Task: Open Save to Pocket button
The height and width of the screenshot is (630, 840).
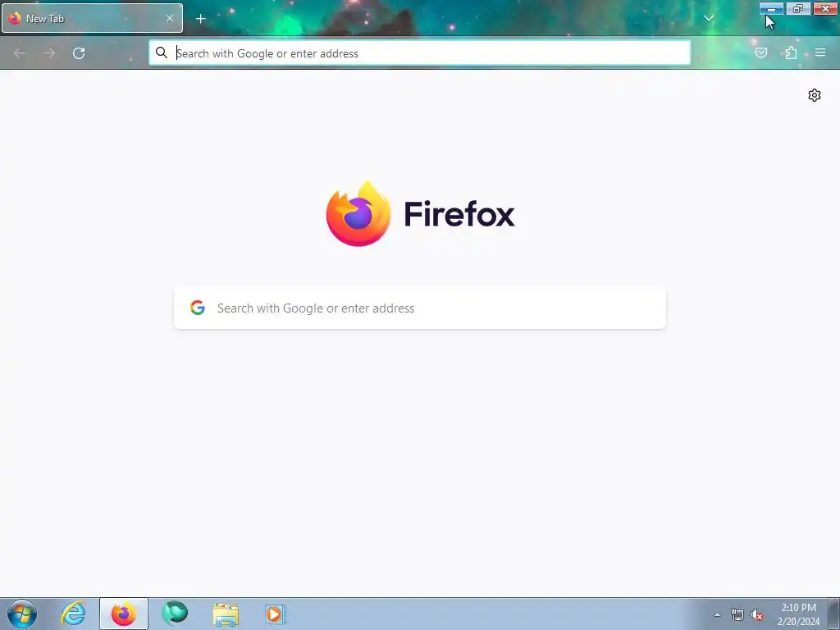Action: click(x=760, y=52)
